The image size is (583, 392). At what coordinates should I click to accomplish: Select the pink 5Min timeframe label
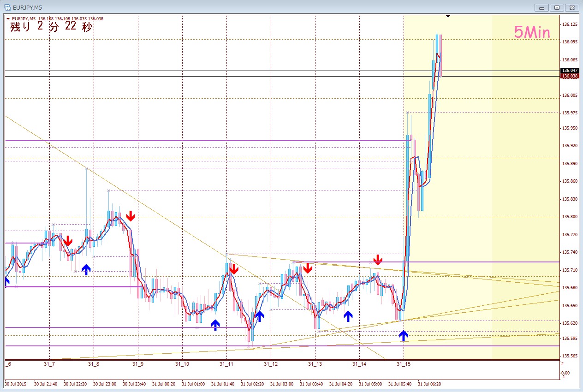[x=532, y=32]
